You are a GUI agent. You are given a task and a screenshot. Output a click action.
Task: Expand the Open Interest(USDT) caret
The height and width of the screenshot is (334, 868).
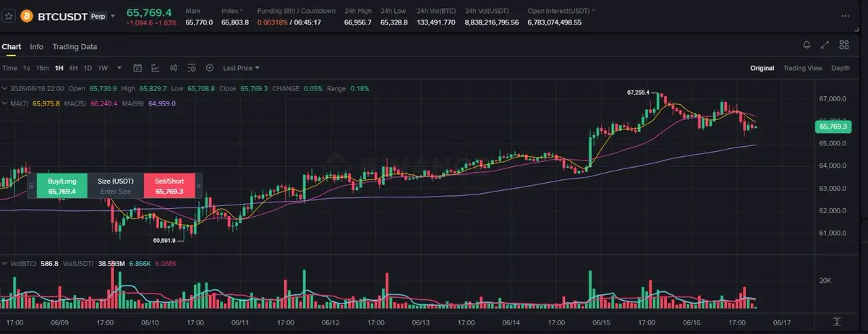pos(594,11)
